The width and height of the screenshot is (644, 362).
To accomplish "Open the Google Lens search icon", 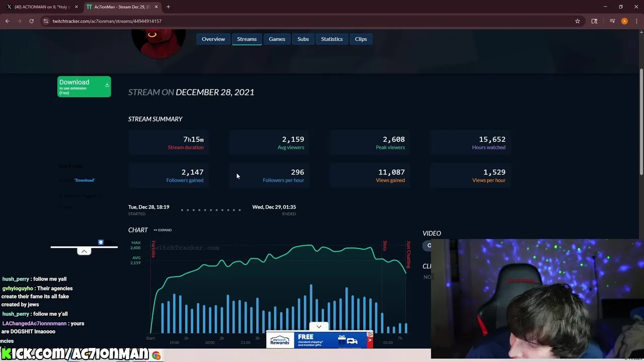I will (x=594, y=21).
